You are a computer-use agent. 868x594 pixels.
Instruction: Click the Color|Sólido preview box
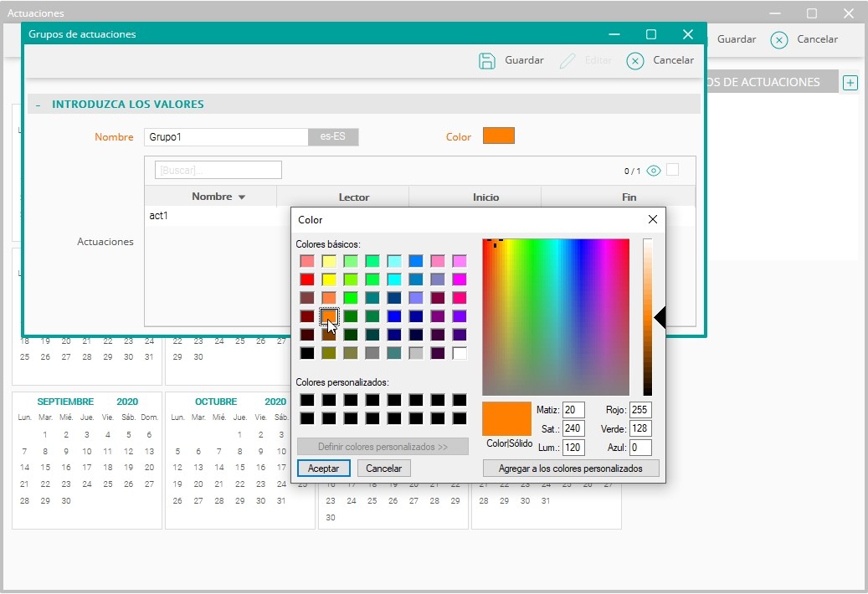pos(506,418)
